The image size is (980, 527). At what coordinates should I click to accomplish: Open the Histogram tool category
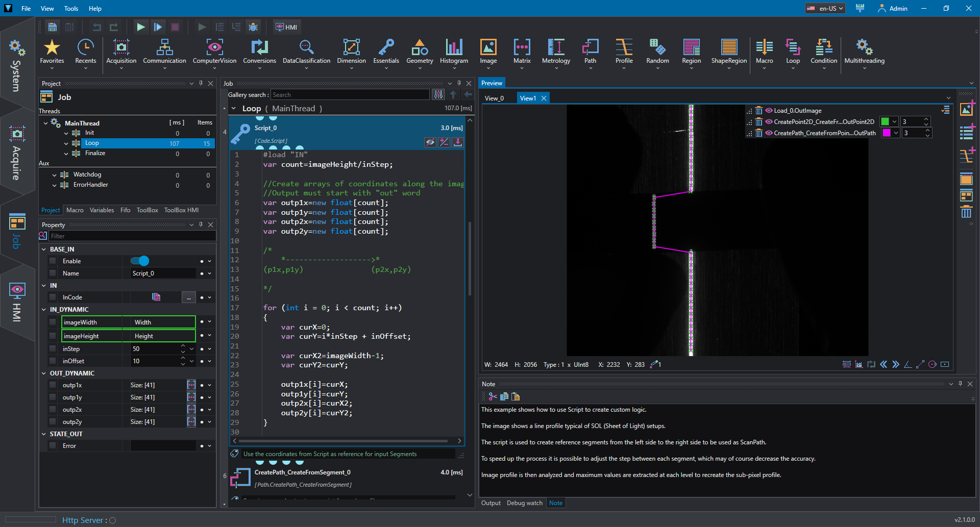point(454,52)
